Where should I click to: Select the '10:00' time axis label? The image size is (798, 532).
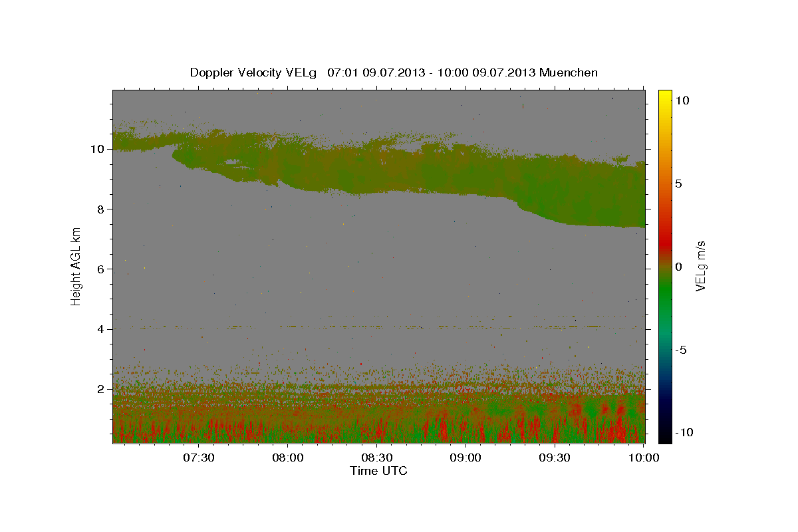click(644, 458)
